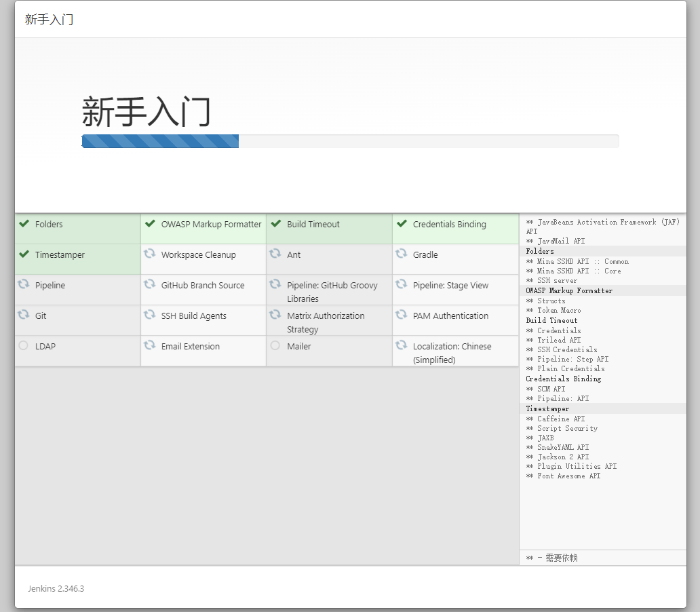
Task: Select Matrix Authorization Strategy plugin label
Action: point(326,322)
